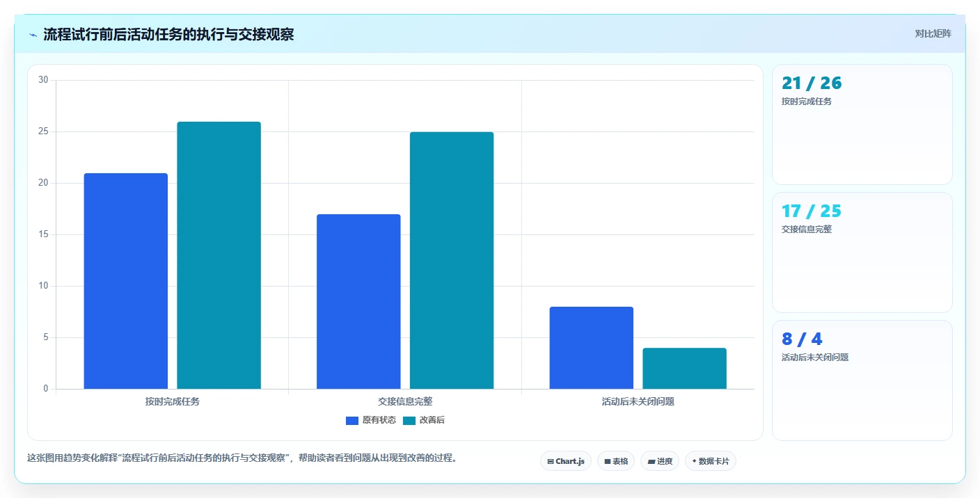Click the 活动后未关闭问题 x-axis label
The height and width of the screenshot is (498, 980).
point(638,401)
